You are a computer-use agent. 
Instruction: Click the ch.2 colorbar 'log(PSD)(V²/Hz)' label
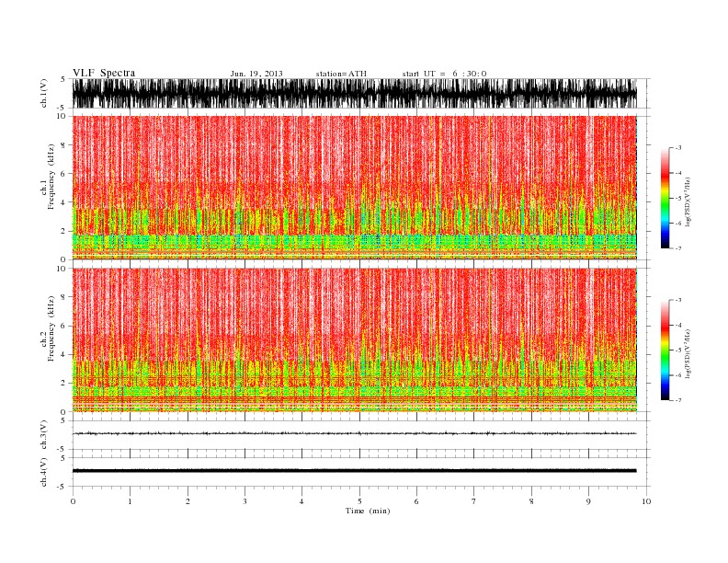pyautogui.click(x=688, y=353)
